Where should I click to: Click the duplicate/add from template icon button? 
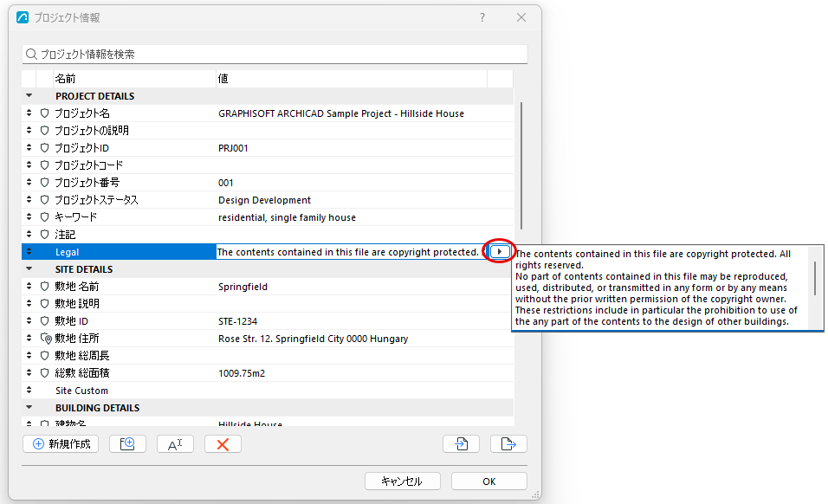pyautogui.click(x=127, y=444)
